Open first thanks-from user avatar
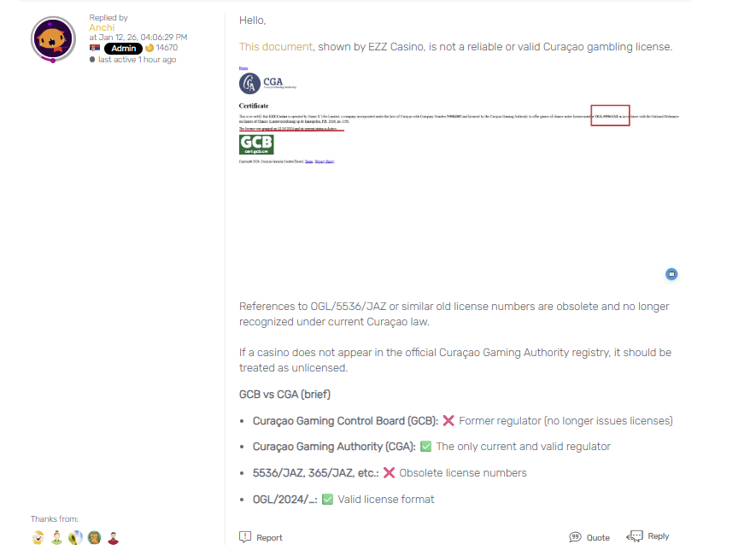This screenshot has width=756, height=550. click(38, 537)
